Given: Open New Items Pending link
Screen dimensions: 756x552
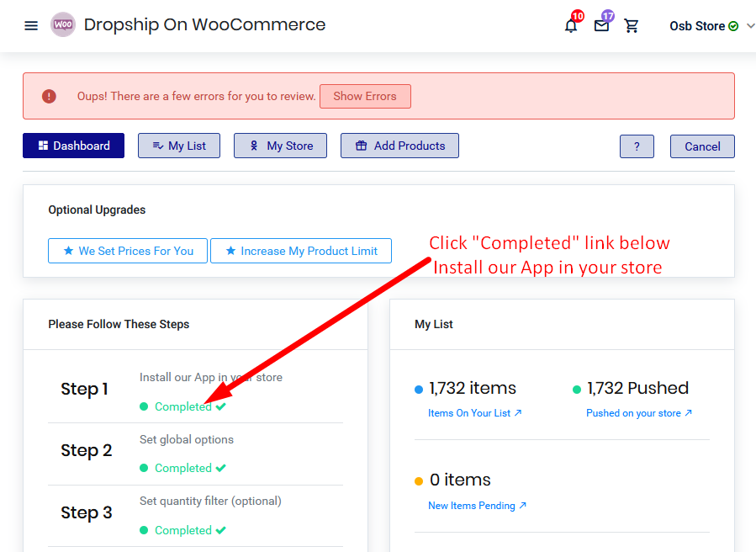Looking at the screenshot, I should click(x=477, y=506).
